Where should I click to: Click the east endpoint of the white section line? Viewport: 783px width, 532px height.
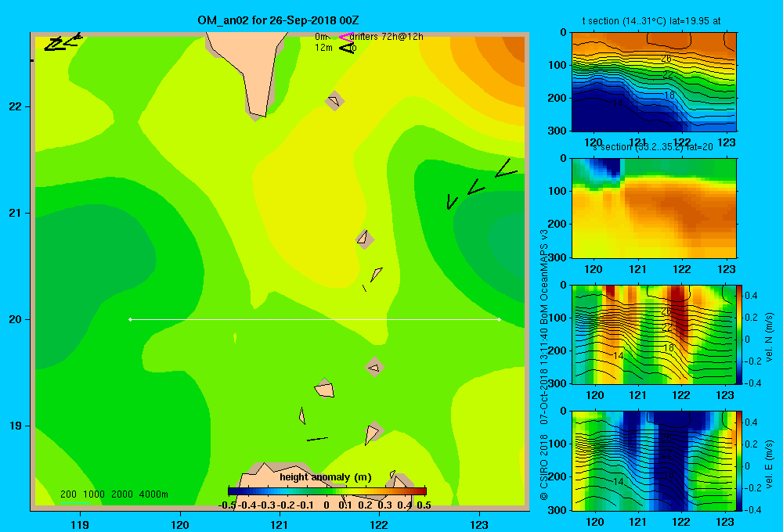click(x=500, y=319)
